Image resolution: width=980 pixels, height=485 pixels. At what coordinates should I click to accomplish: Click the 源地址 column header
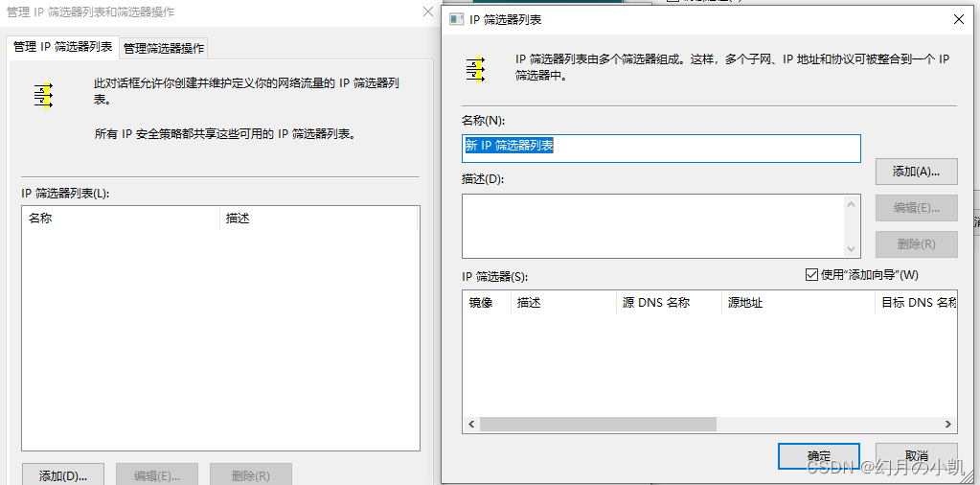797,303
